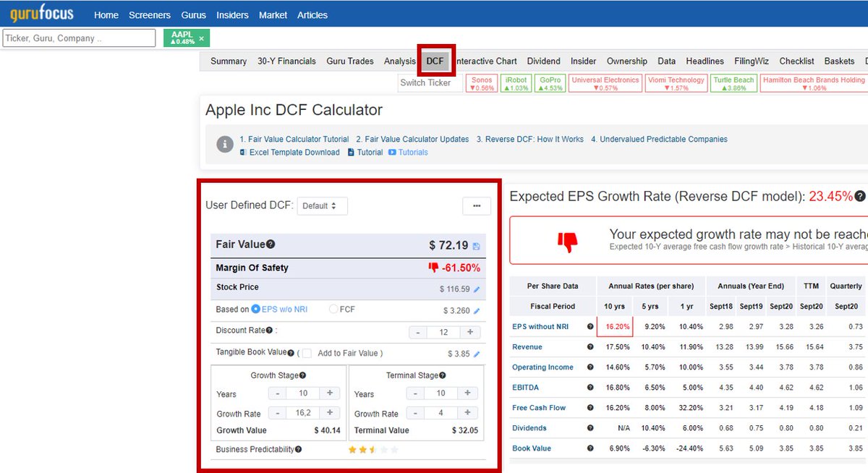The image size is (868, 473).
Task: Open User Defined DCF Default dropdown
Action: click(323, 206)
